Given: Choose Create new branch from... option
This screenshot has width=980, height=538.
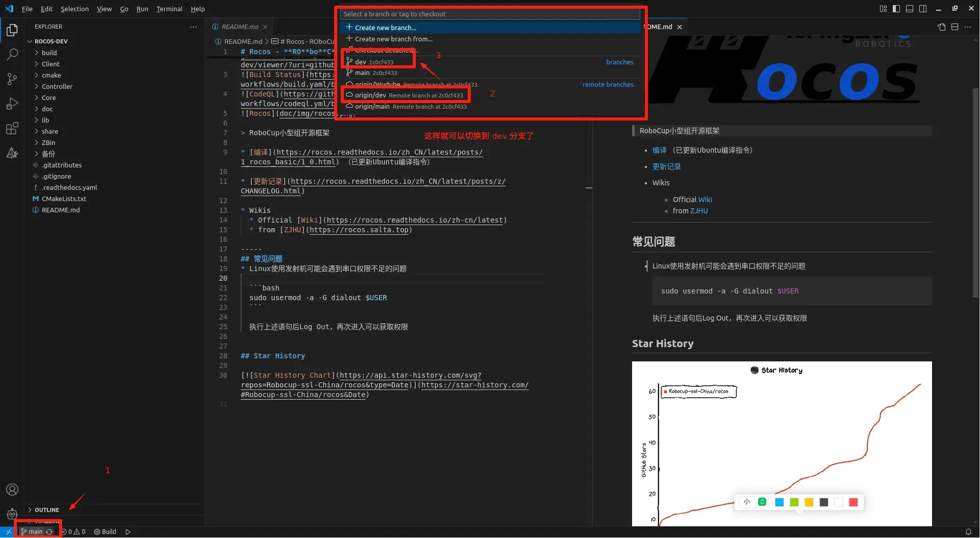Looking at the screenshot, I should point(490,39).
